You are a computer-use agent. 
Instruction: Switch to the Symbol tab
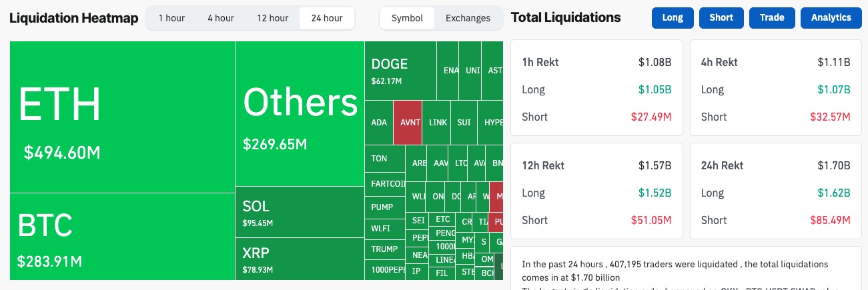[x=407, y=18]
